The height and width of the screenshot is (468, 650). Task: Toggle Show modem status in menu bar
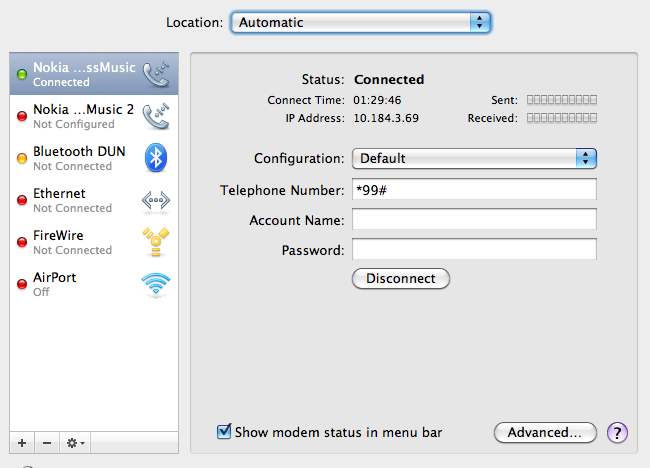pos(225,433)
